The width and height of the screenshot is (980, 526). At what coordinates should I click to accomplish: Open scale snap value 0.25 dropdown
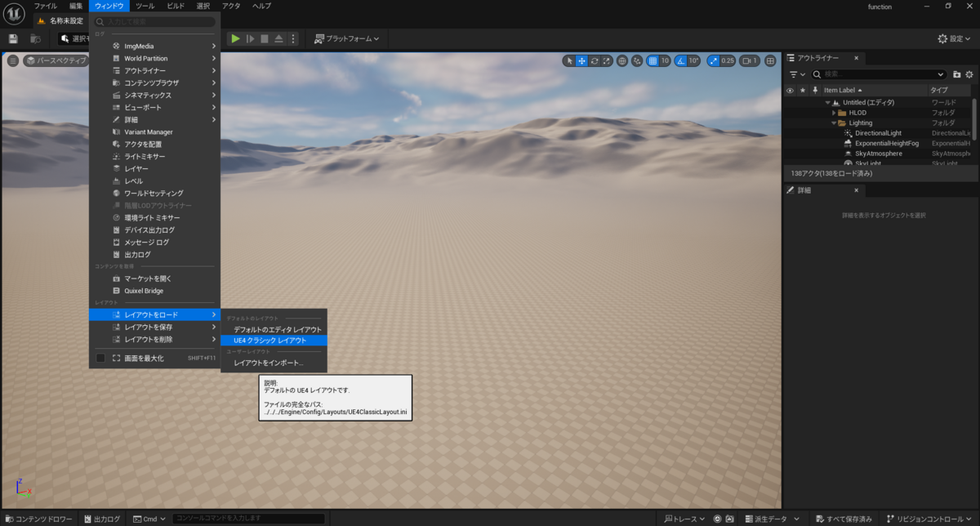[x=728, y=60]
